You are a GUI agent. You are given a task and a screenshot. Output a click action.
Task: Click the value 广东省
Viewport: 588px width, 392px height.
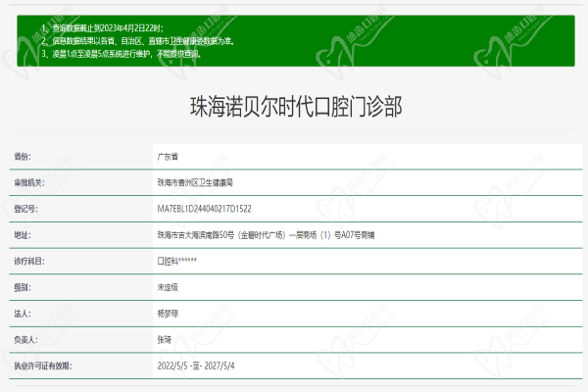[168, 157]
